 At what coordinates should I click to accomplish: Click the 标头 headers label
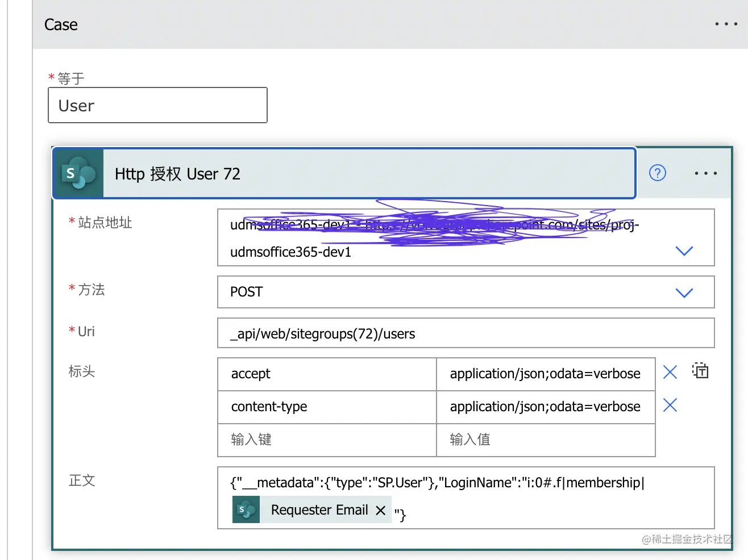pyautogui.click(x=82, y=371)
